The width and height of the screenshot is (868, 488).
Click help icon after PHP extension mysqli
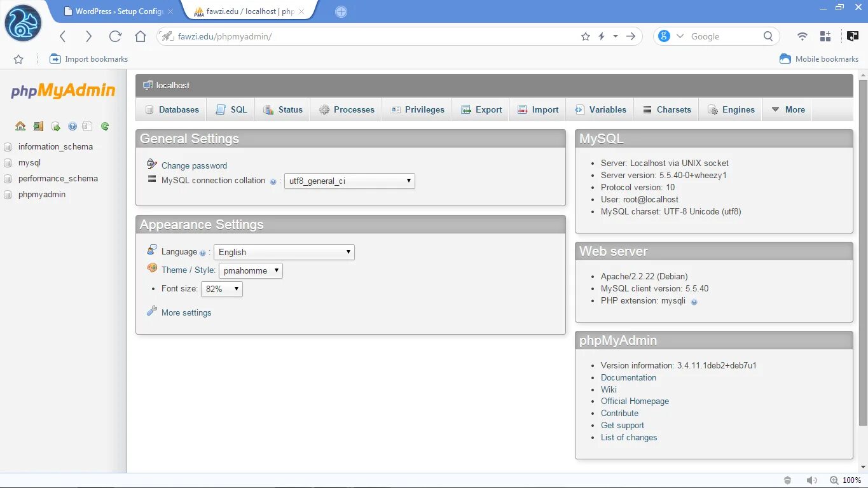[694, 302]
